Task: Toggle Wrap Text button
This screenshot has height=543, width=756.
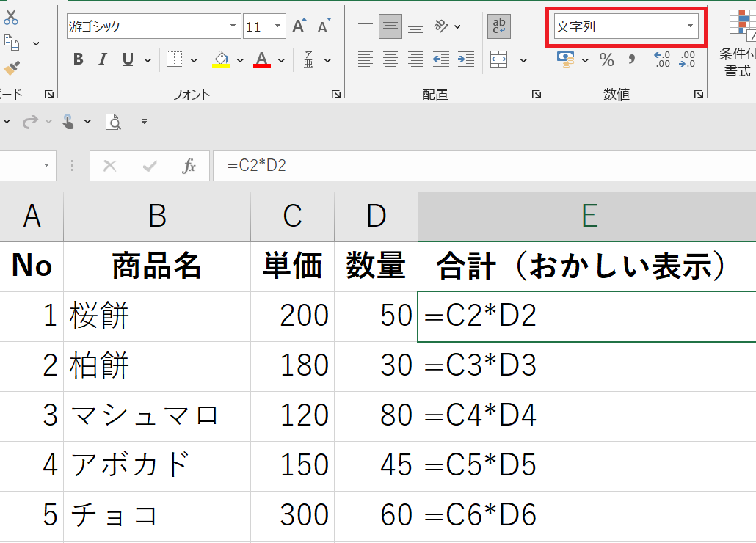Action: pos(499,27)
